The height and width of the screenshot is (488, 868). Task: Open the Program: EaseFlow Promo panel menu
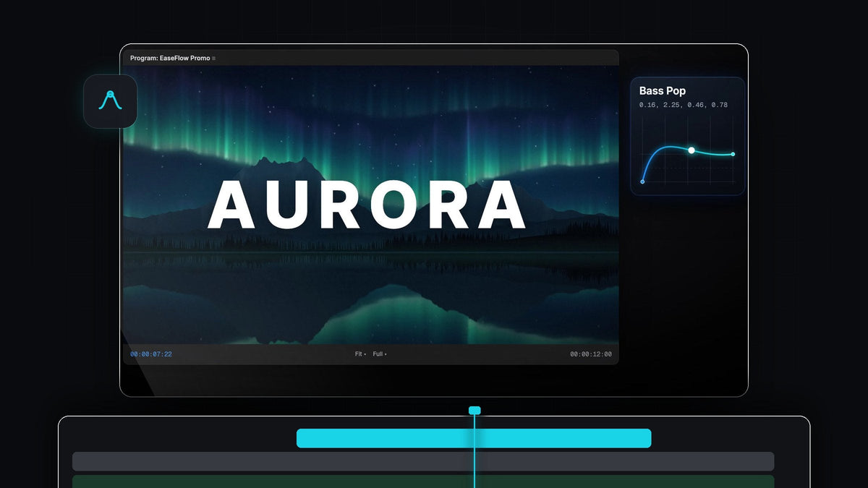click(x=214, y=58)
